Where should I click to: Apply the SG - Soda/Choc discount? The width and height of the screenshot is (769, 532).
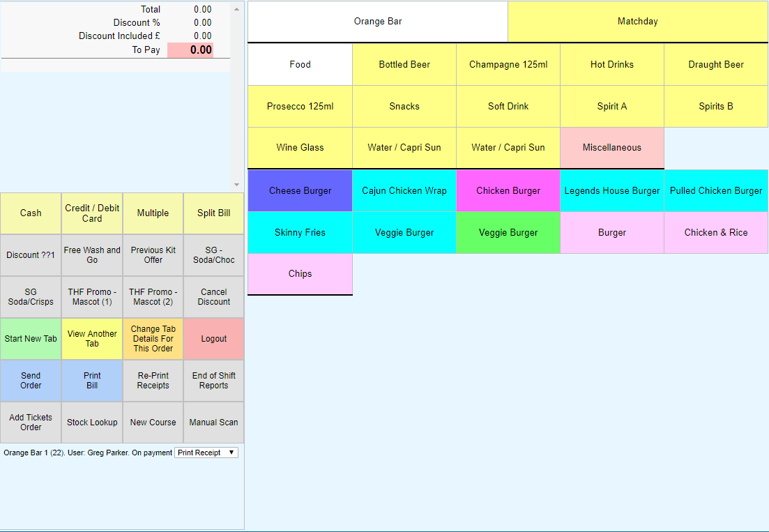point(214,255)
